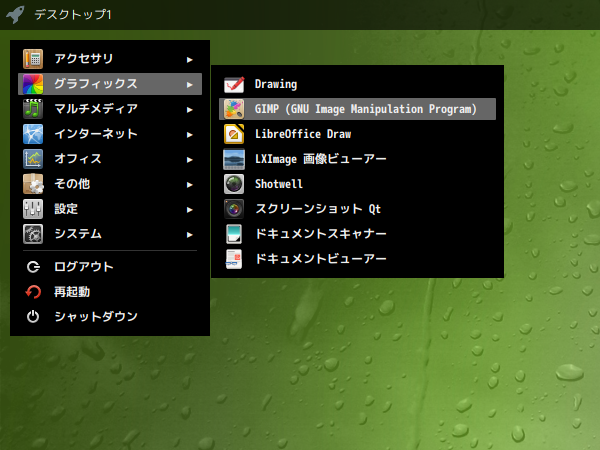Click the LXImage landscape icon
This screenshot has height=450, width=600.
(x=234, y=159)
